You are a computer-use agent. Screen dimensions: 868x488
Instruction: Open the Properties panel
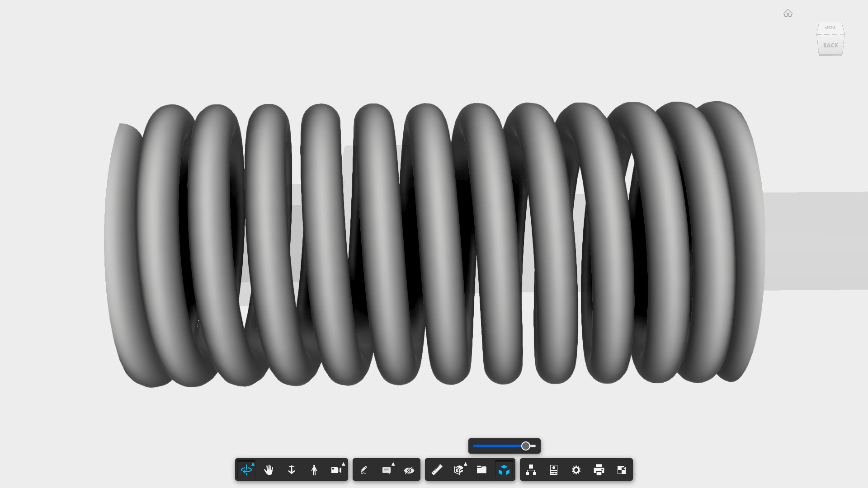click(554, 470)
